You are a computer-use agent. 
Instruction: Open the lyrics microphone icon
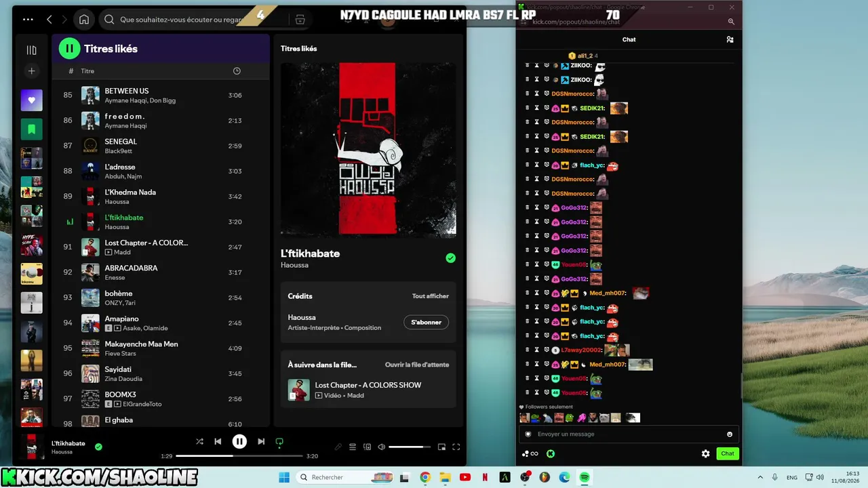point(338,447)
